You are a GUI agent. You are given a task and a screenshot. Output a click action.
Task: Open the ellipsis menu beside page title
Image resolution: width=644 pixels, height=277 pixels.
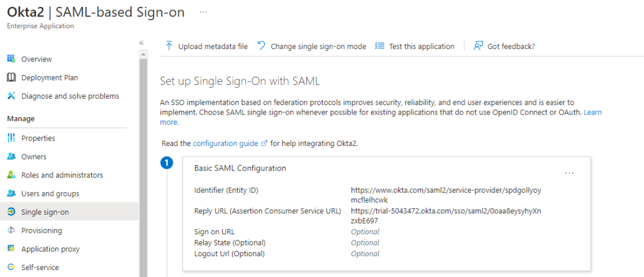203,13
